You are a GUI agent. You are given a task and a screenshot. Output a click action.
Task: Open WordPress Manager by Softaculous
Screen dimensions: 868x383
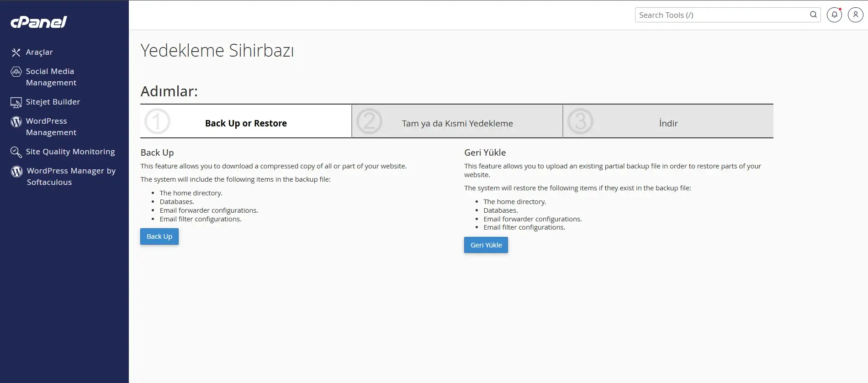tap(71, 177)
